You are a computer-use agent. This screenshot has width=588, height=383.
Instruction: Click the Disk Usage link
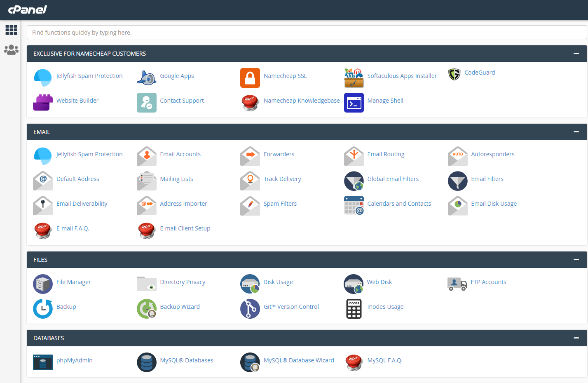278,282
